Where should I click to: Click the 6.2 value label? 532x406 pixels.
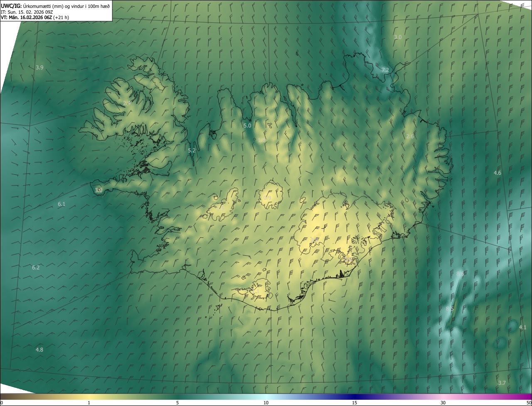36,267
